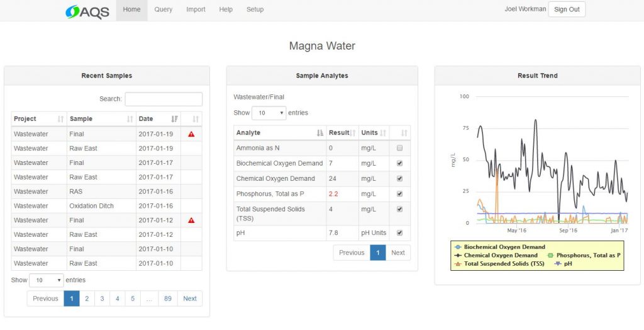Click pH legend marker in chart

point(558,264)
